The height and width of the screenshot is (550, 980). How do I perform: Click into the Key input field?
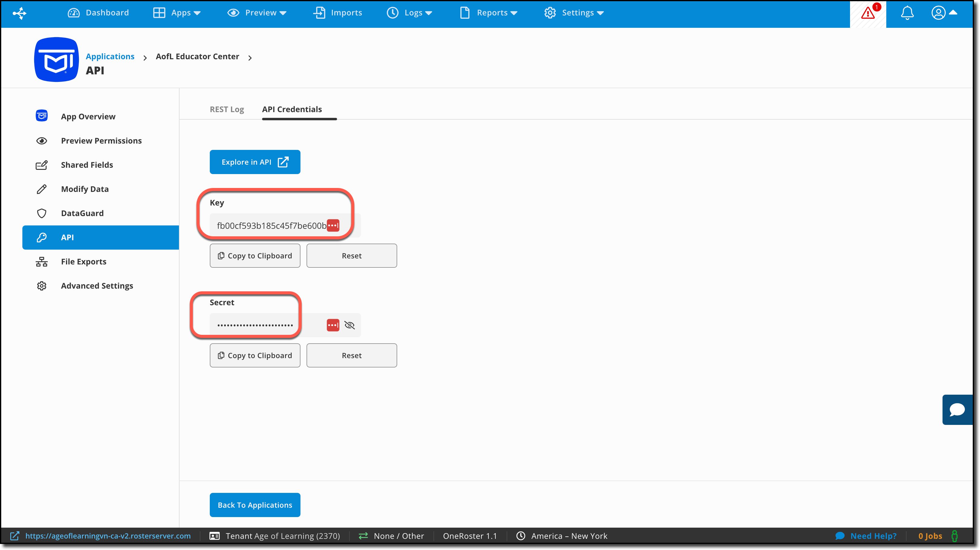(x=285, y=225)
